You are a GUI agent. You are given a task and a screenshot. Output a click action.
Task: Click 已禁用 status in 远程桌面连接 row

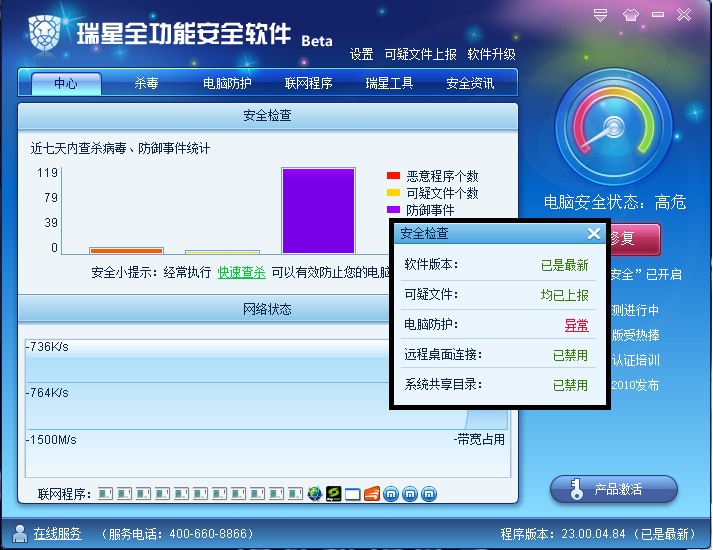pyautogui.click(x=571, y=355)
